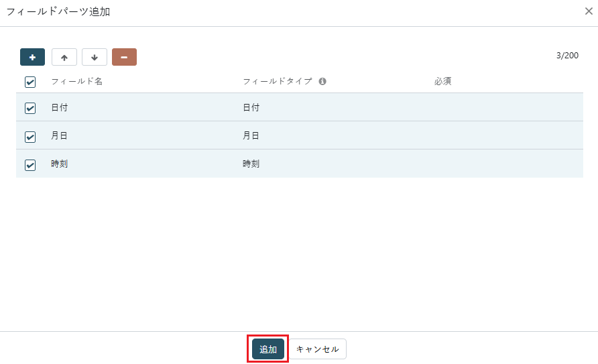The width and height of the screenshot is (598, 364).
Task: Open the 時刻 field type cell
Action: (251, 164)
